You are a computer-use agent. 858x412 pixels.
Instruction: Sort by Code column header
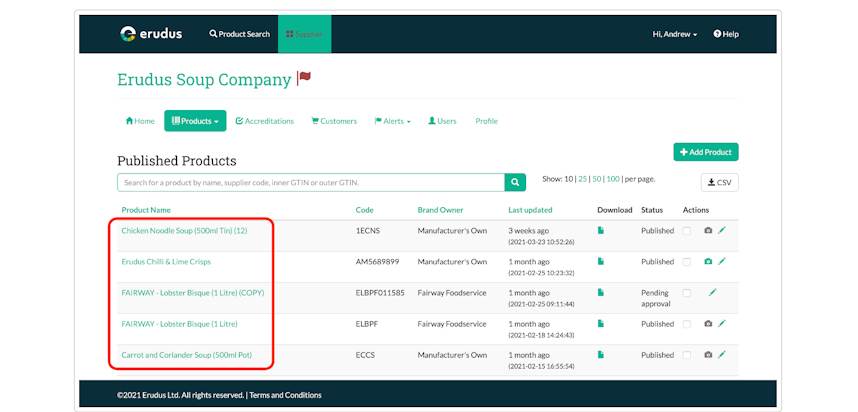(364, 210)
